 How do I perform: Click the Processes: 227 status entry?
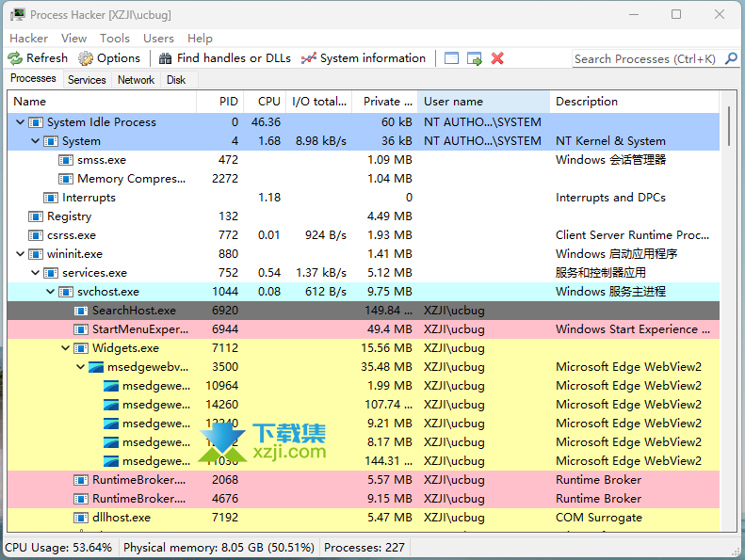pos(364,548)
